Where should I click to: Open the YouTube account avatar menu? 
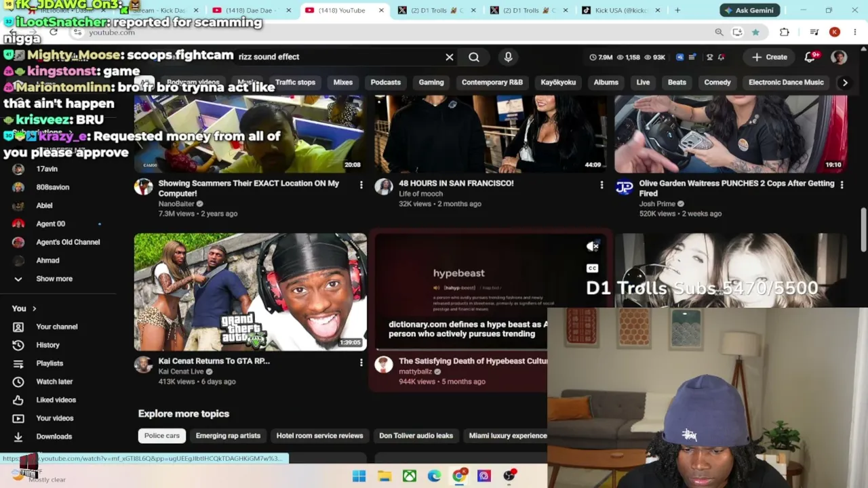[x=839, y=57]
